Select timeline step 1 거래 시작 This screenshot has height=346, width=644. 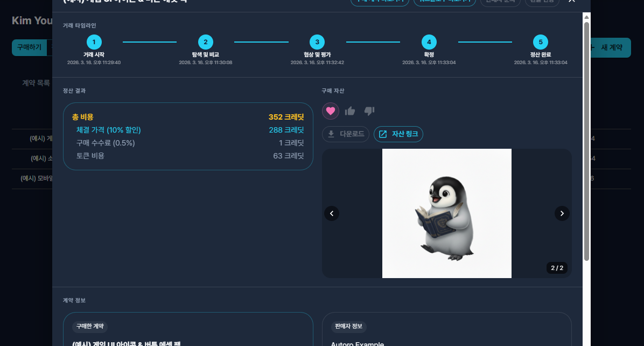(x=94, y=42)
